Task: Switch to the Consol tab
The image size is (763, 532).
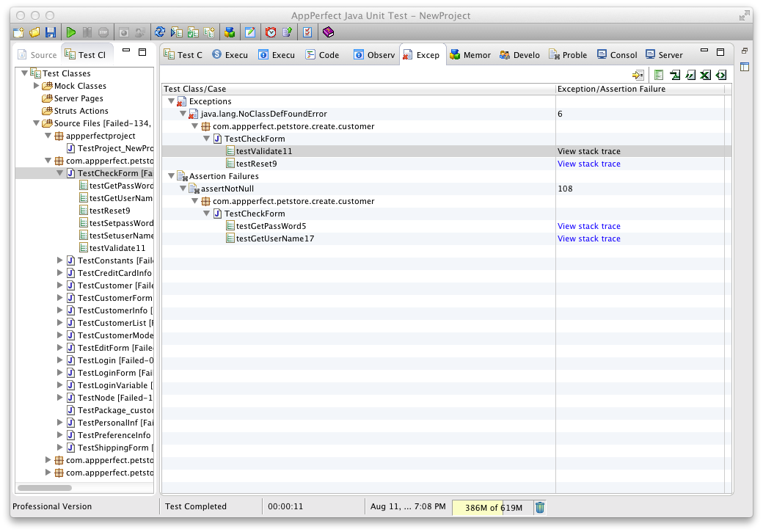Action: [617, 55]
